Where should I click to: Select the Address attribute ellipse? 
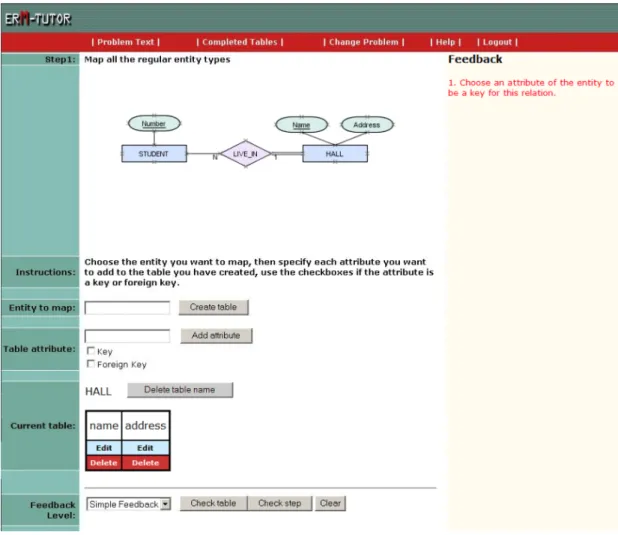click(x=367, y=125)
